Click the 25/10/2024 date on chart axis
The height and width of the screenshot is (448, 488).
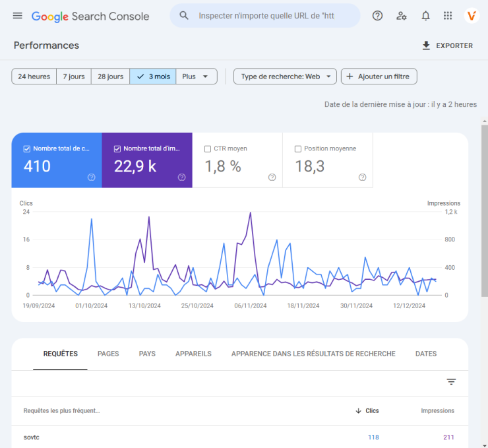coord(197,305)
